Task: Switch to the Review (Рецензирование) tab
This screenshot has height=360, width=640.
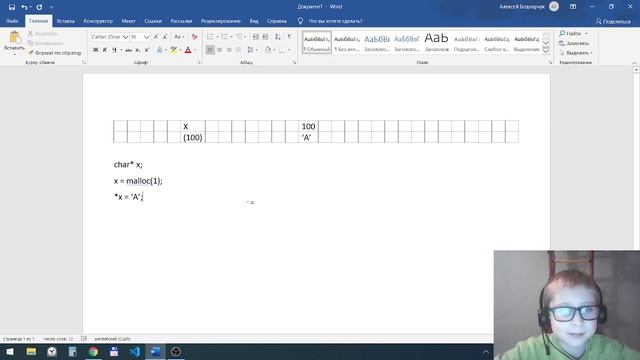Action: point(221,21)
